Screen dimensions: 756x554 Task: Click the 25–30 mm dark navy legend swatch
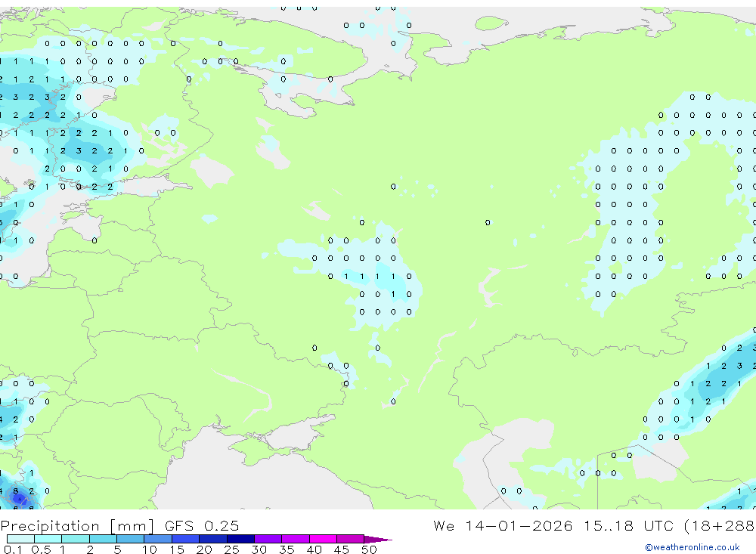pyautogui.click(x=240, y=539)
